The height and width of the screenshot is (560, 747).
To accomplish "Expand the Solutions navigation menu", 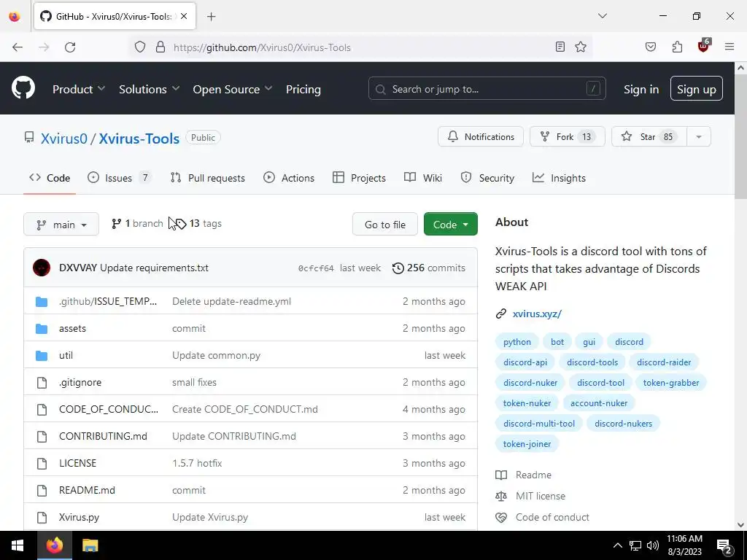I will [149, 89].
